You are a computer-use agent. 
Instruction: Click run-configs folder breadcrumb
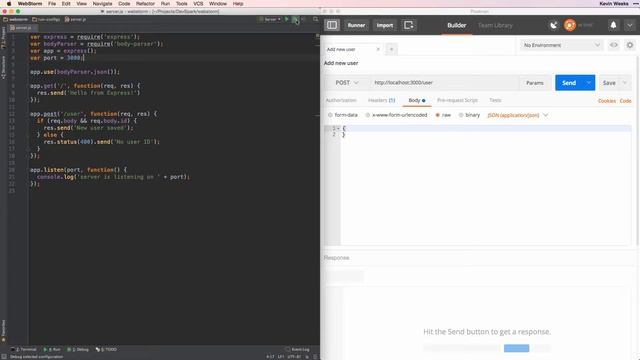(46, 19)
